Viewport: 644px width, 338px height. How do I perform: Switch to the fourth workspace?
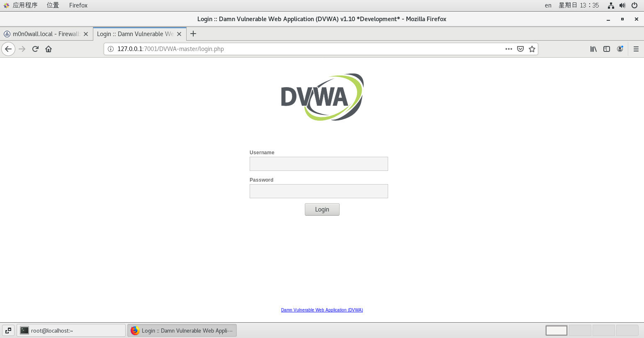tap(627, 331)
